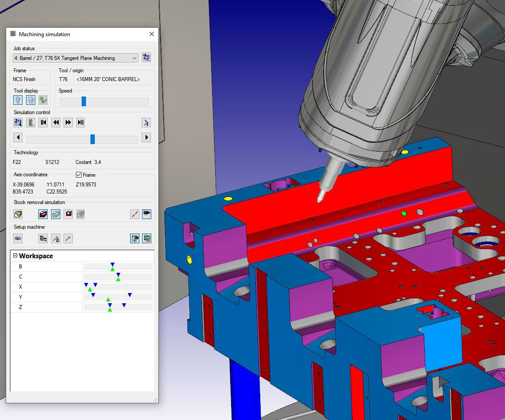Screen dimensions: 505x420
Task: Open the Job status dropdown
Action: (x=76, y=58)
